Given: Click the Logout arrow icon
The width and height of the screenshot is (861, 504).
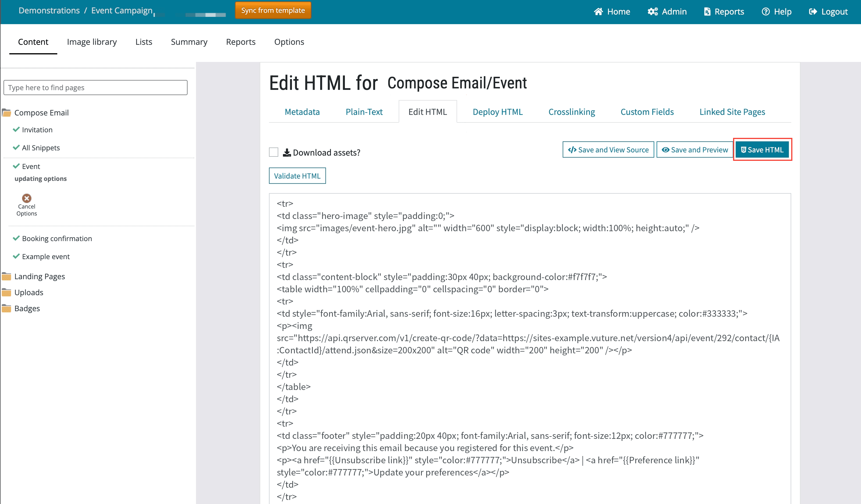Looking at the screenshot, I should pos(813,12).
